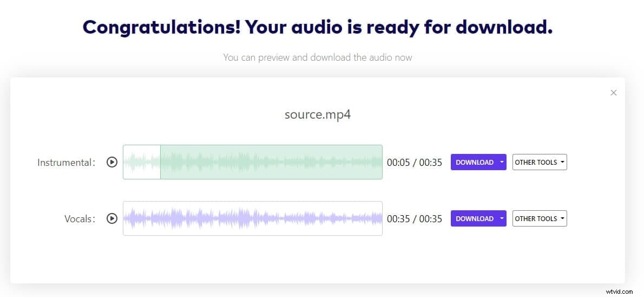Open Other Tools dropdown for Instrumental
Screen dimensions: 644x297
pyautogui.click(x=540, y=162)
